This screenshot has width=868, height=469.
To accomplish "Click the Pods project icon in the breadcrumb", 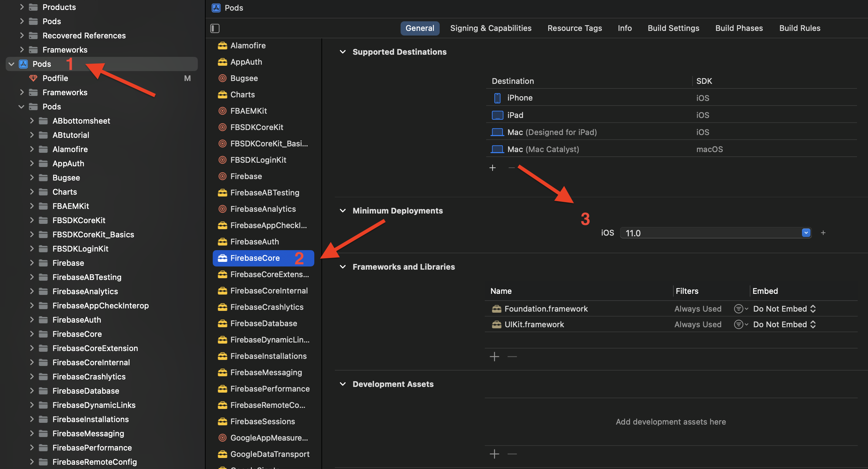I will point(216,8).
